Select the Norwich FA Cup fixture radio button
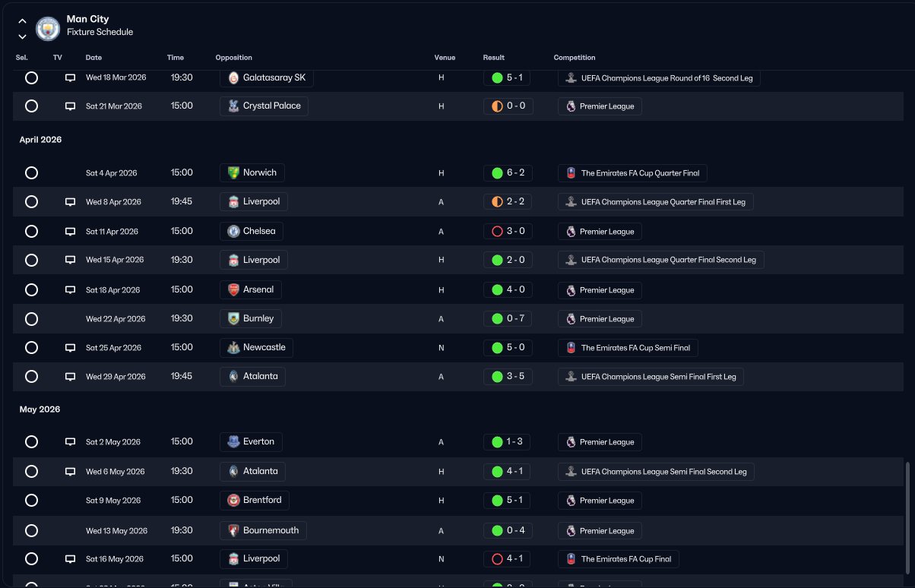Viewport: 915px width, 588px height. [x=31, y=173]
